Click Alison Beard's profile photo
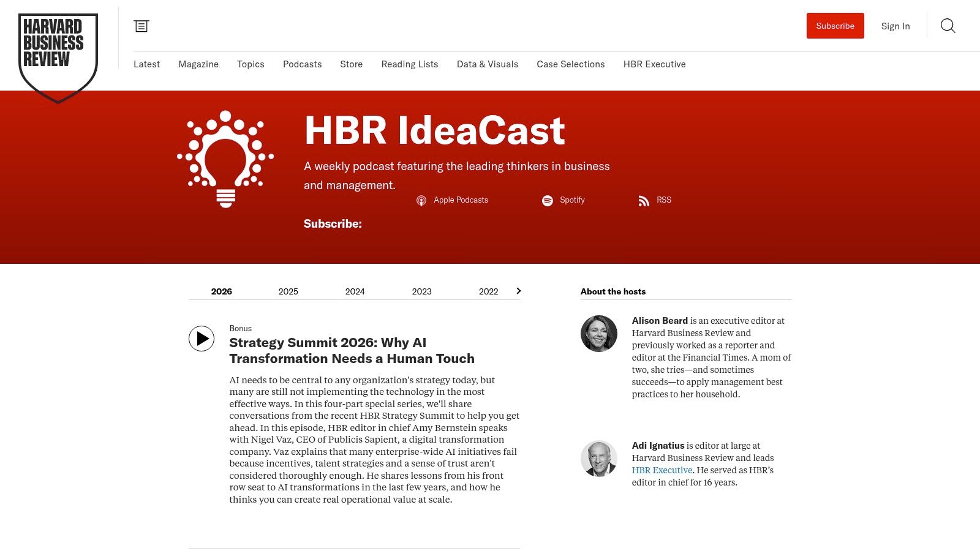The width and height of the screenshot is (980, 551). [598, 334]
